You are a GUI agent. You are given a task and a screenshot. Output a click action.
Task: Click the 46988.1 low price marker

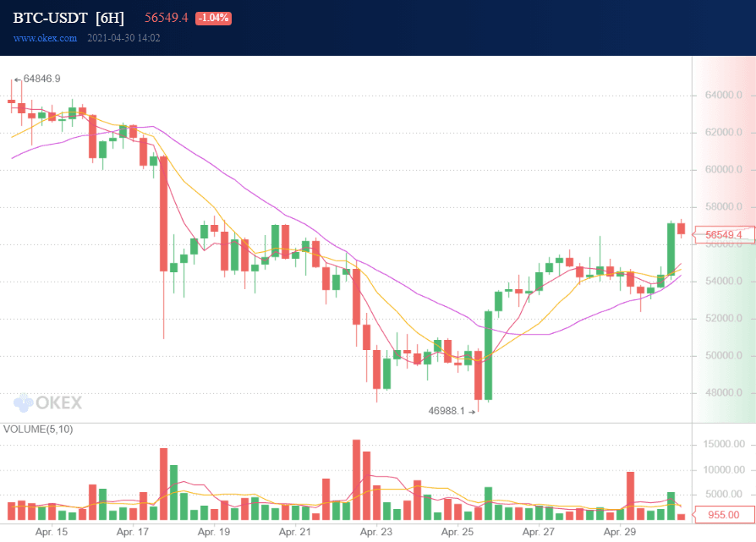(x=447, y=411)
